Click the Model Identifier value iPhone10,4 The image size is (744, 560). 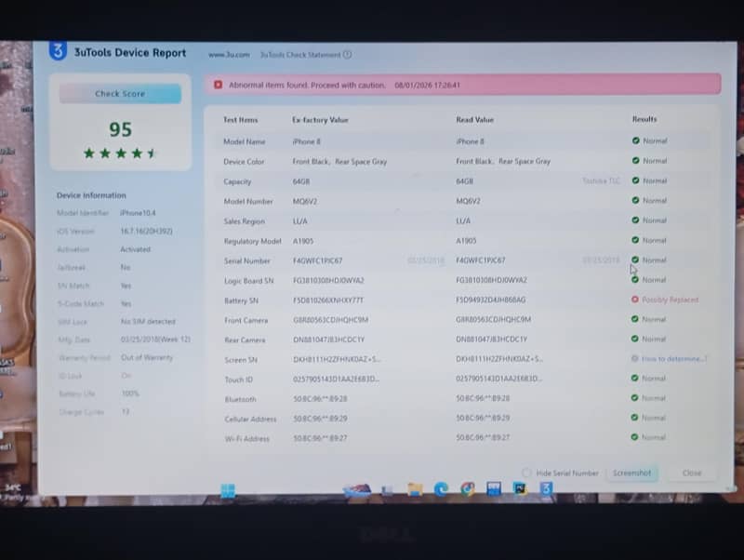point(138,213)
